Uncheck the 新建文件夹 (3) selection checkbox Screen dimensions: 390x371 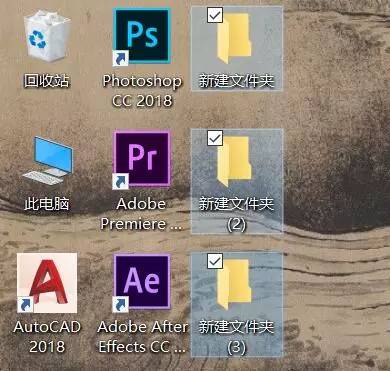[x=215, y=261]
